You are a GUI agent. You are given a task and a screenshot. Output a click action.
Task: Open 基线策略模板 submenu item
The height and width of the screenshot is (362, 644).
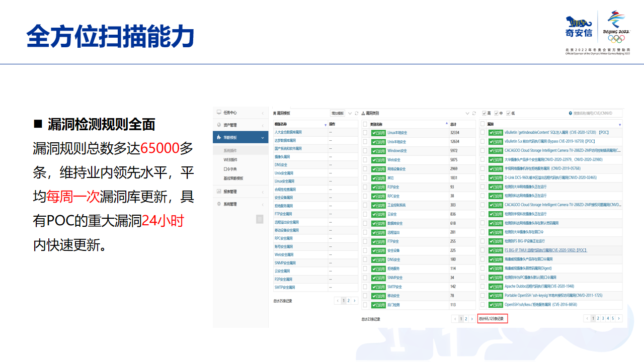[233, 178]
